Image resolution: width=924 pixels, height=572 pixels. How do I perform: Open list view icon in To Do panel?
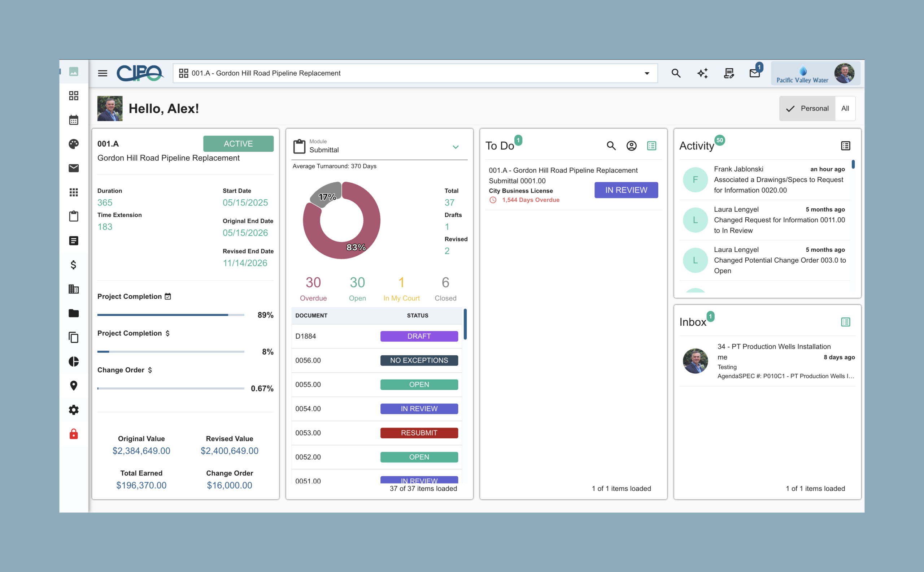(x=651, y=146)
